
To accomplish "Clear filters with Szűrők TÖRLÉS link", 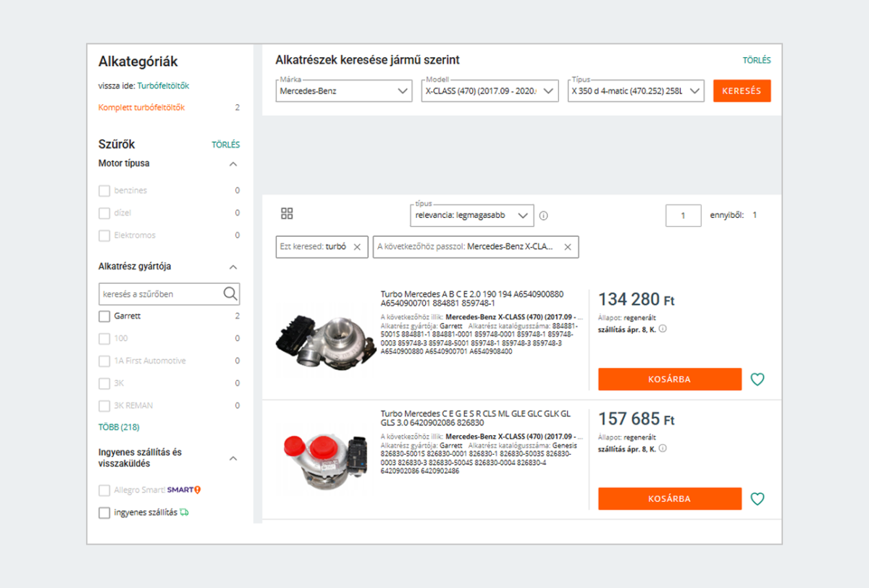I will 225,145.
